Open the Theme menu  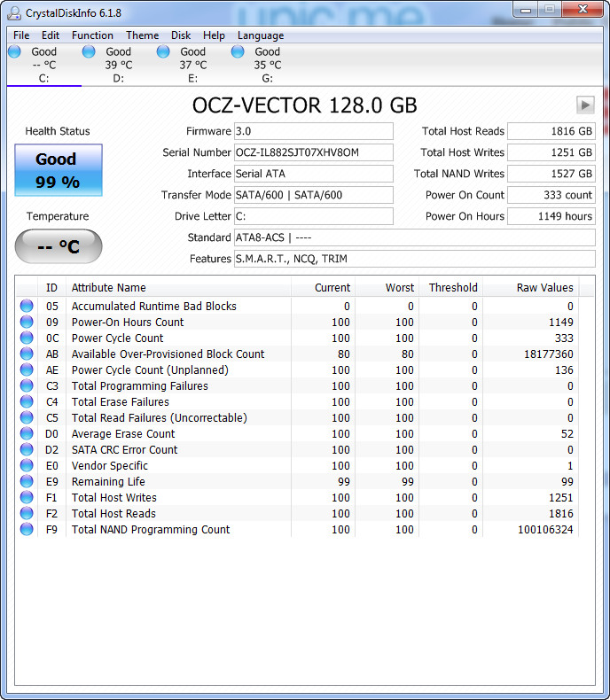[143, 35]
